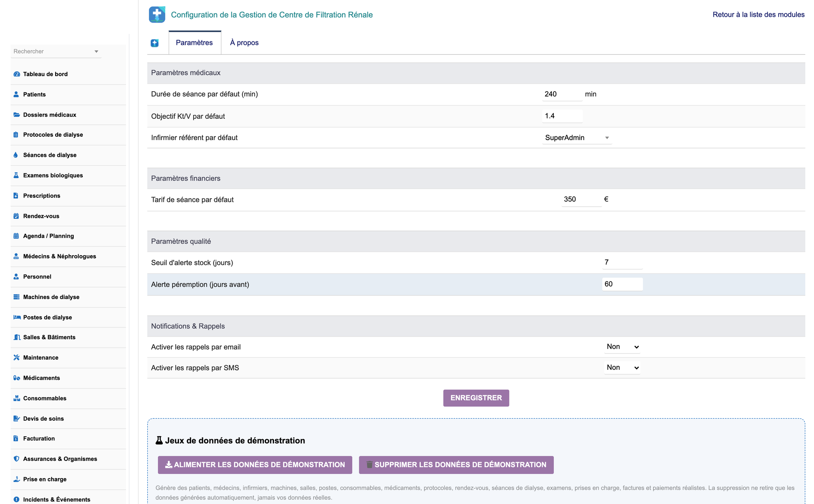This screenshot has height=504, width=814.
Task: Click the Personnel staff icon
Action: point(16,277)
